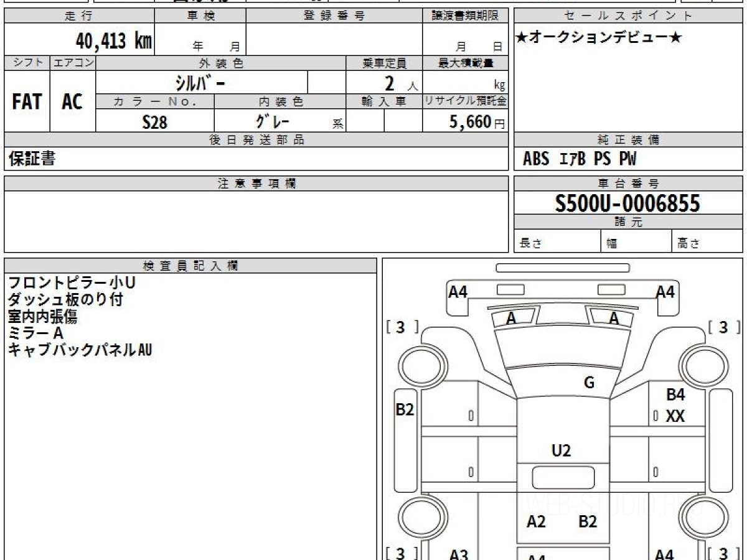
Task: Select the equipment list 'ABS エアB PS PW'
Action: [x=580, y=159]
